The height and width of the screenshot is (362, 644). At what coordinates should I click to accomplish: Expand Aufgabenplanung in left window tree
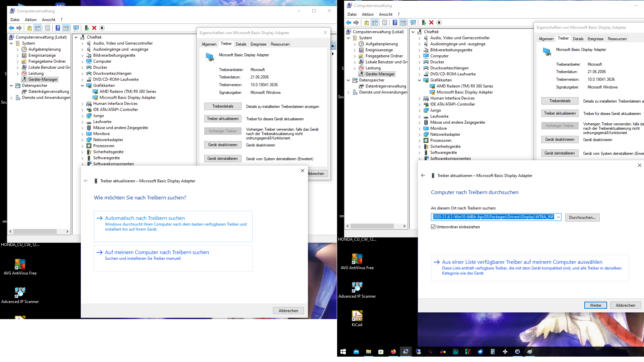18,50
